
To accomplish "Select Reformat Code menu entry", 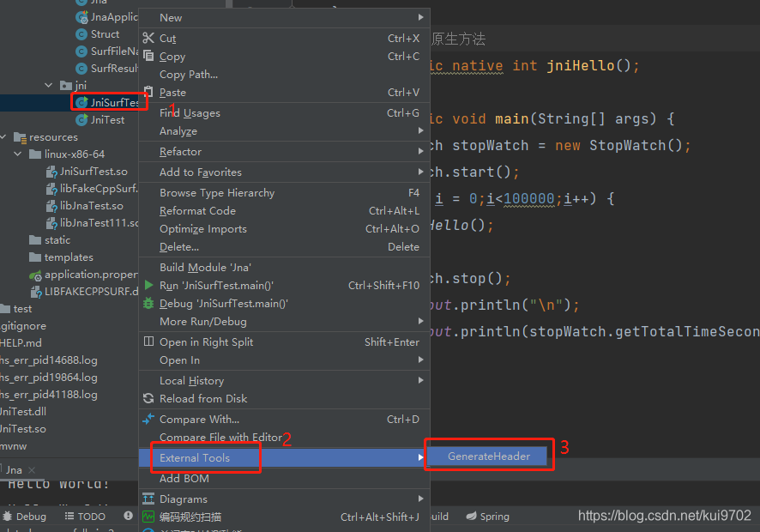I will pos(284,211).
